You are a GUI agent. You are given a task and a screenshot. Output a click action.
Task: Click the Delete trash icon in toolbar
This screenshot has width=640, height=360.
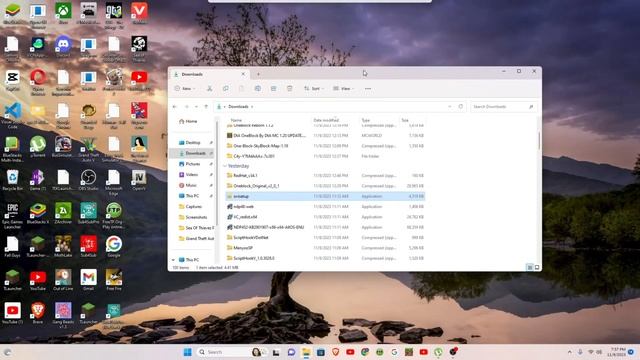(x=289, y=89)
